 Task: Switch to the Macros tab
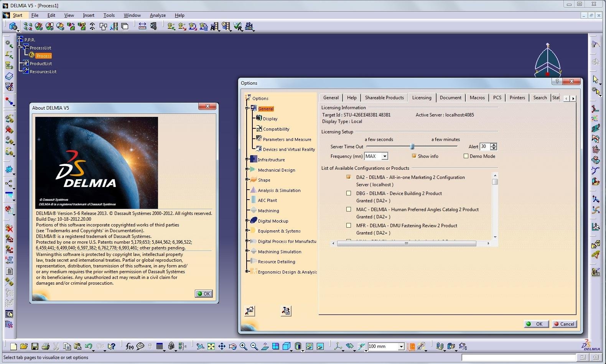(477, 98)
